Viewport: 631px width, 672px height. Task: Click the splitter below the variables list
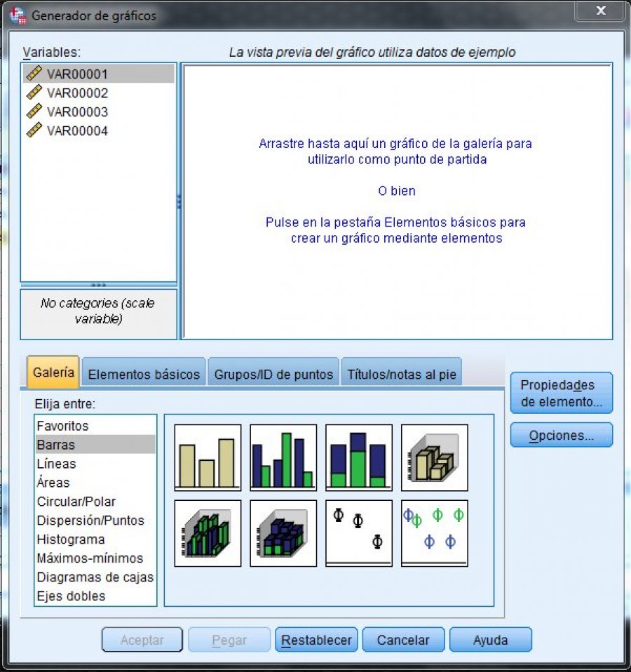[99, 285]
